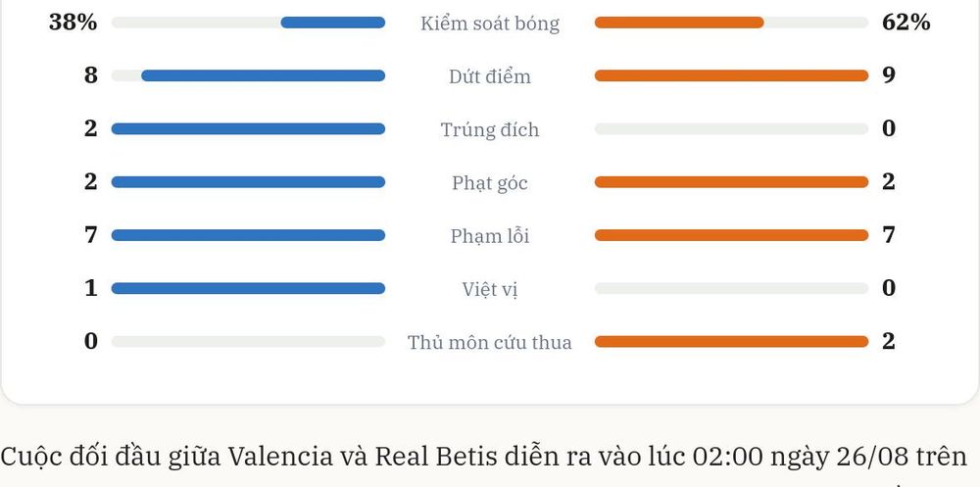Image resolution: width=980 pixels, height=487 pixels.
Task: Select the Việt vị label
Action: click(490, 290)
